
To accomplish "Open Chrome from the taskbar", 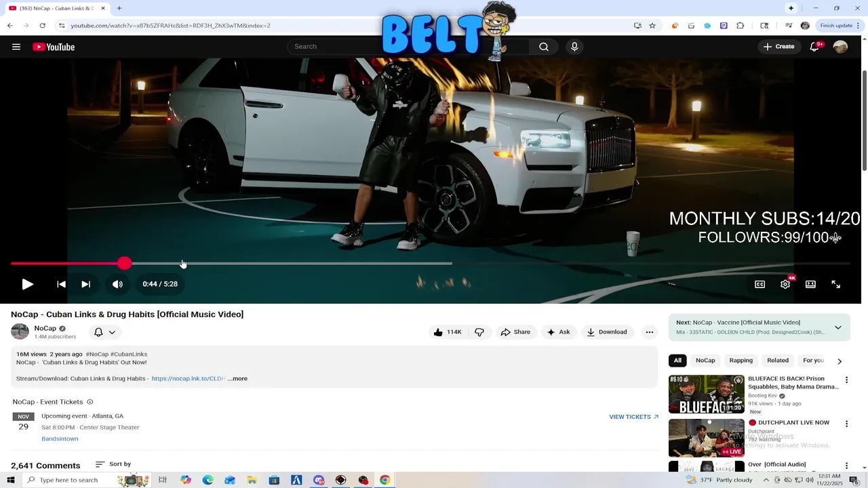I will pos(385,480).
